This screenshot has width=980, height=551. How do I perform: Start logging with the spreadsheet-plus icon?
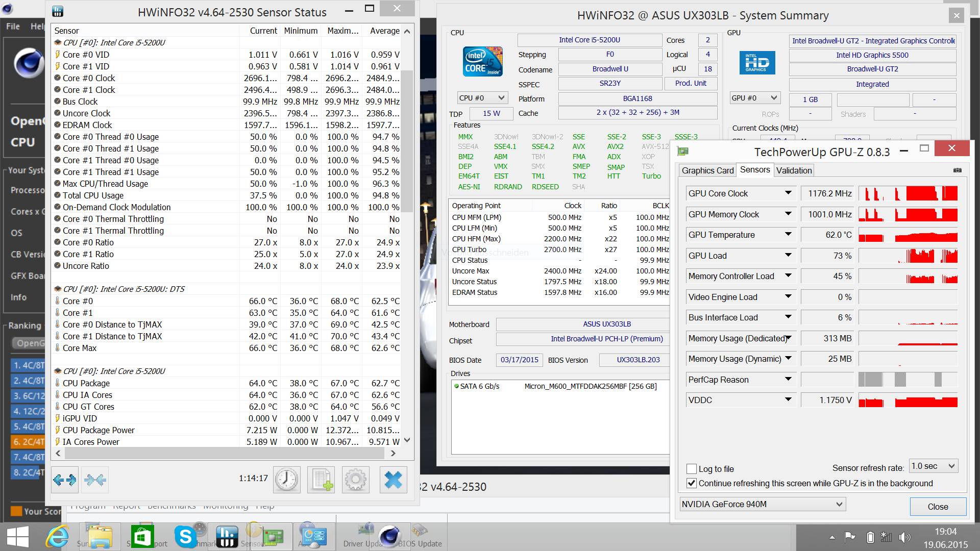coord(322,480)
